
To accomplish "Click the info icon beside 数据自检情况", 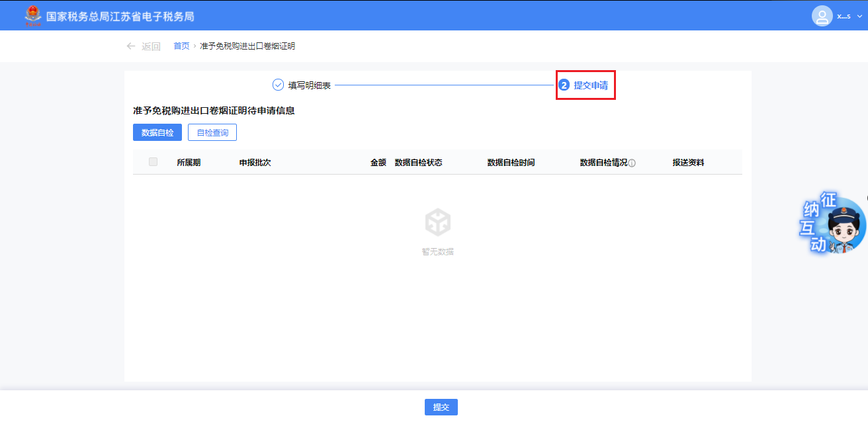I will click(632, 163).
